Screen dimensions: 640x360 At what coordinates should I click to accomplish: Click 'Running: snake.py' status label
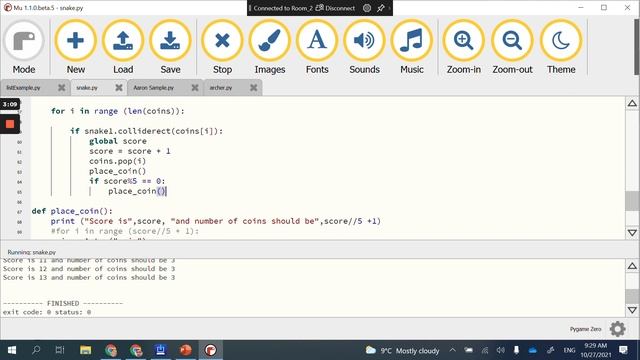pyautogui.click(x=31, y=252)
